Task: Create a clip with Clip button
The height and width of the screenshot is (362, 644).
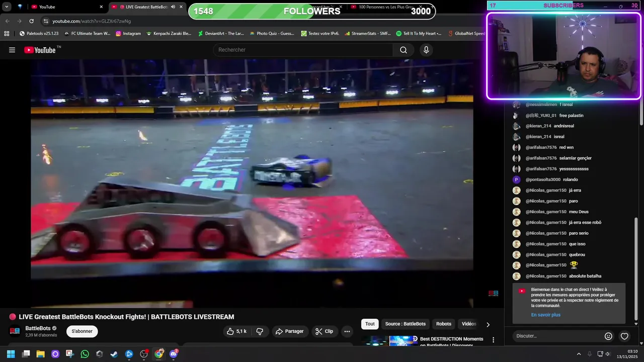Action: [324, 331]
